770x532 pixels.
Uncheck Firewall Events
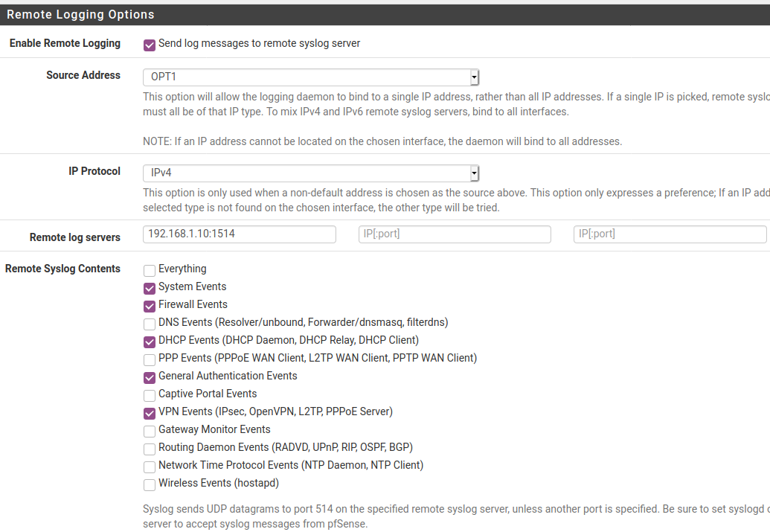[x=149, y=306]
